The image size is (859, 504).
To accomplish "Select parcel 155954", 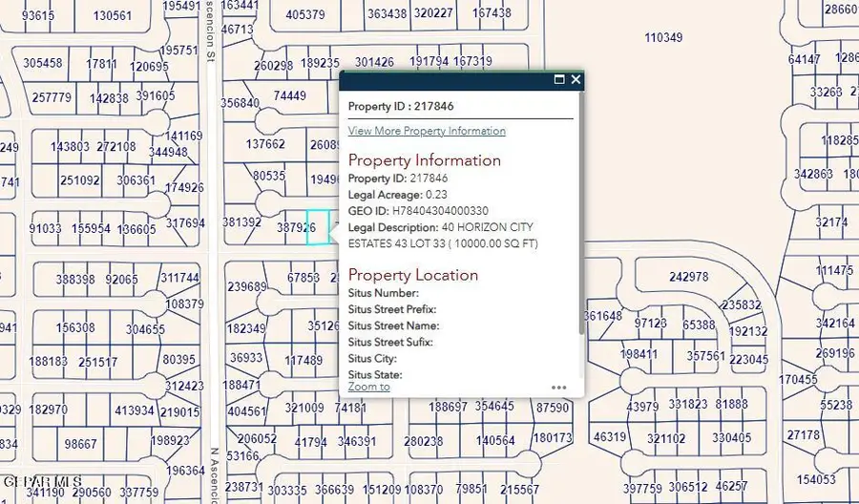I will point(91,228).
